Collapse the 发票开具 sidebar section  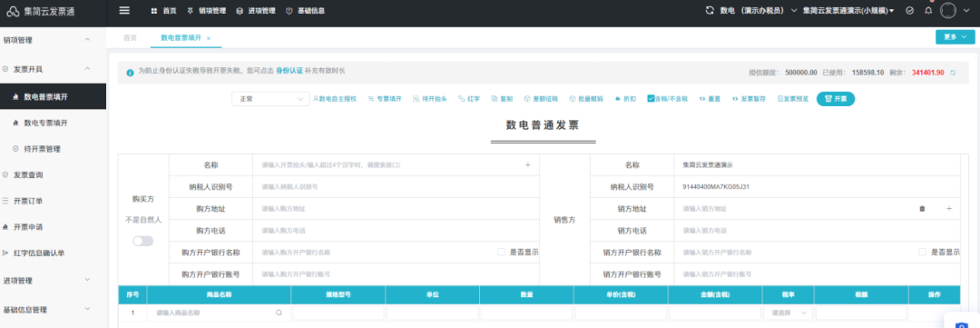[87, 69]
